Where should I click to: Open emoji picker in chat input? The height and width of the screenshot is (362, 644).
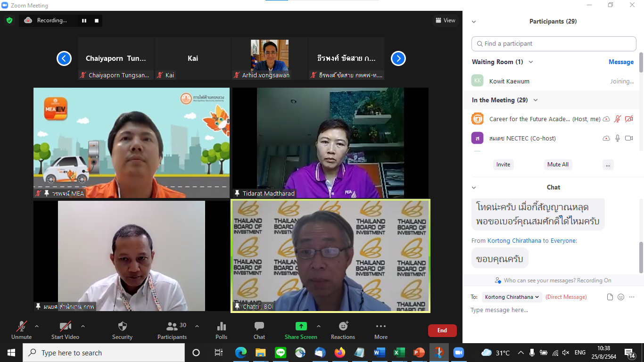click(621, 297)
